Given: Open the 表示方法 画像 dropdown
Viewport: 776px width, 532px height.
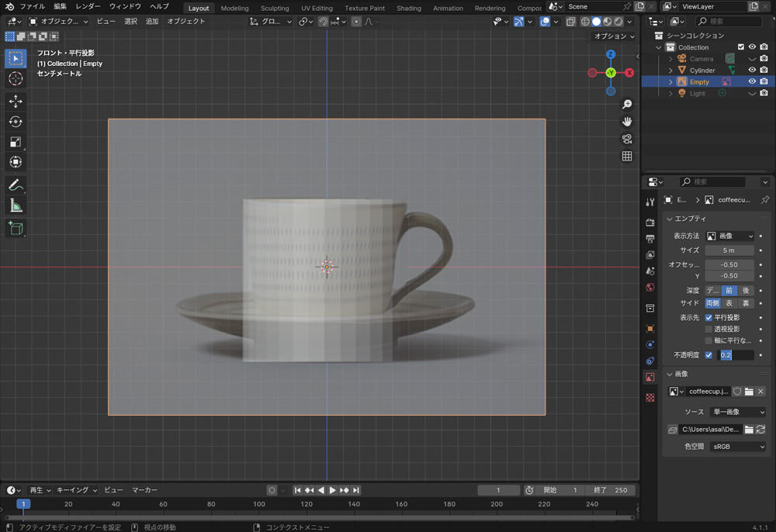Looking at the screenshot, I should click(729, 236).
